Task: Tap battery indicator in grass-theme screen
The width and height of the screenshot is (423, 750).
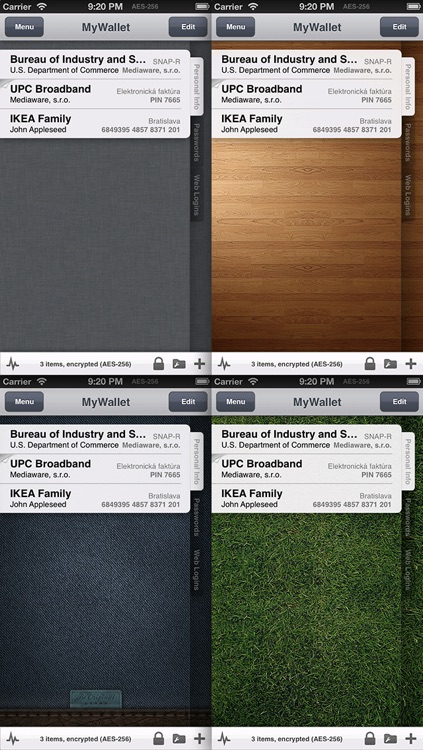Action: tap(412, 381)
